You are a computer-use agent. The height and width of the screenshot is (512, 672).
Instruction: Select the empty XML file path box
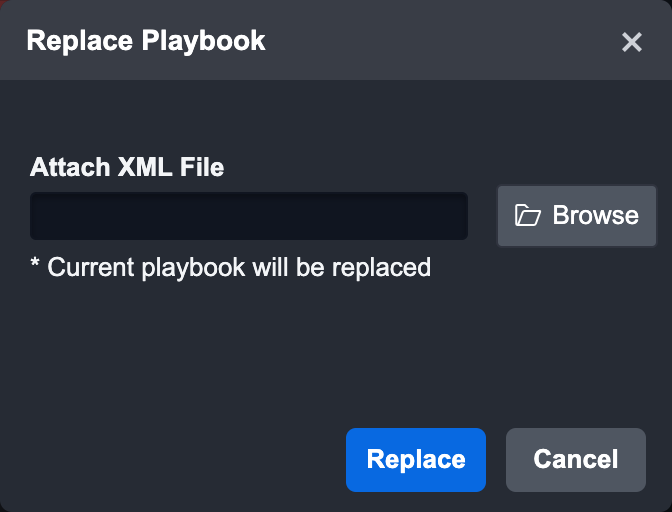pos(249,216)
